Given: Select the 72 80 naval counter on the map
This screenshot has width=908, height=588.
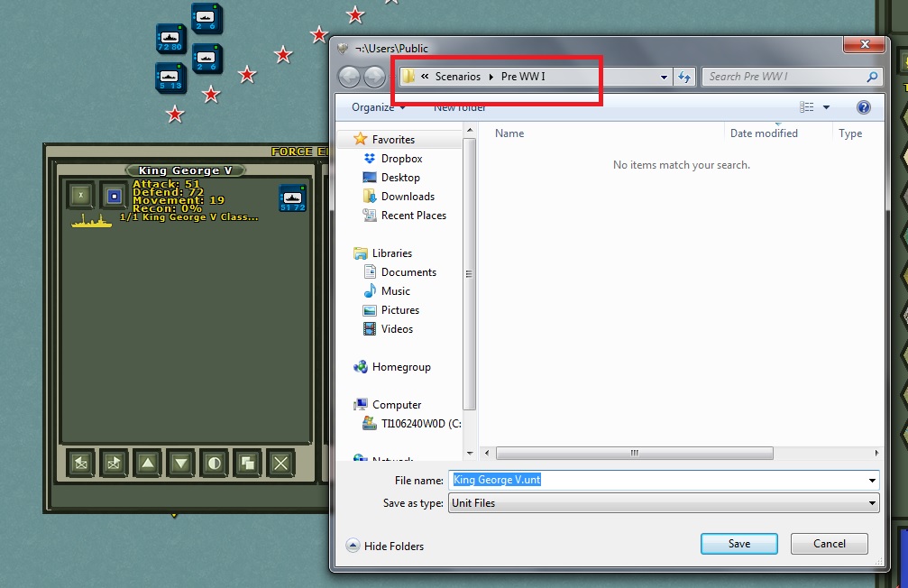Looking at the screenshot, I should pos(170,39).
